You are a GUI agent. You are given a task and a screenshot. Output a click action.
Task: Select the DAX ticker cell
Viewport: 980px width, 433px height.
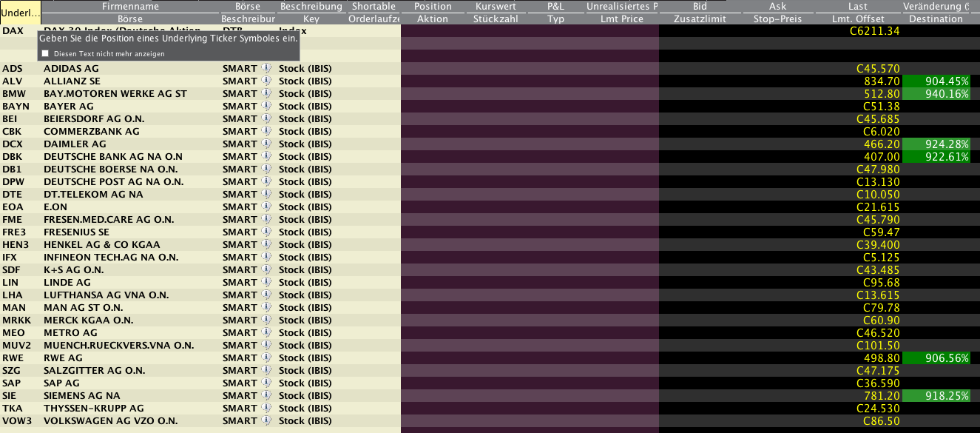[x=13, y=31]
